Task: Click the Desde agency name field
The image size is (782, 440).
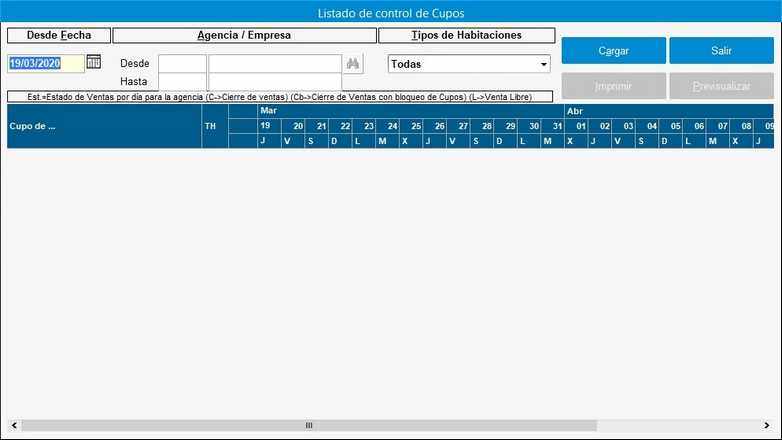Action: (x=275, y=63)
